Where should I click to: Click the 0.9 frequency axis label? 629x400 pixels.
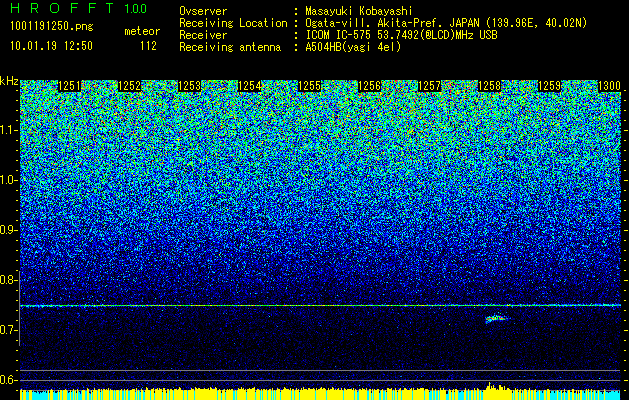9,230
